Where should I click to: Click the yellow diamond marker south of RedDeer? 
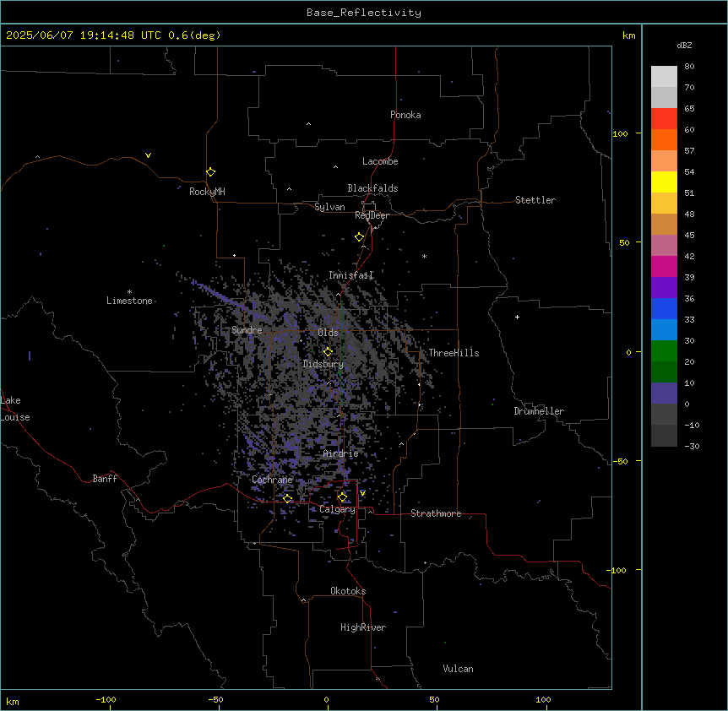coord(360,237)
